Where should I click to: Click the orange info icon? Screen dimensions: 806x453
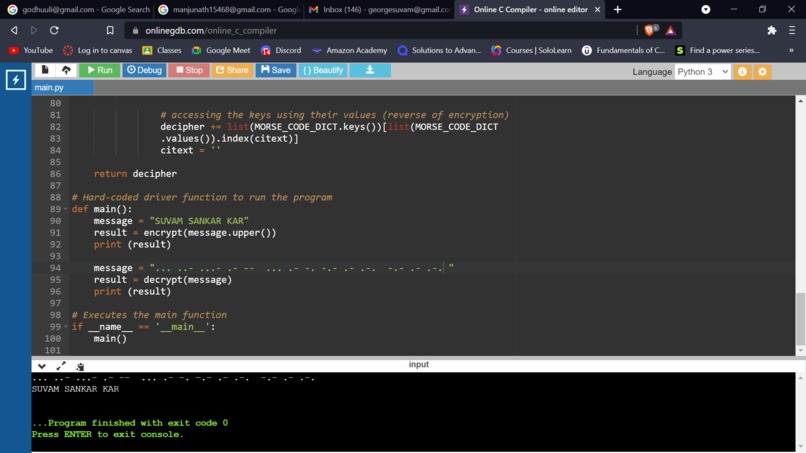click(742, 72)
